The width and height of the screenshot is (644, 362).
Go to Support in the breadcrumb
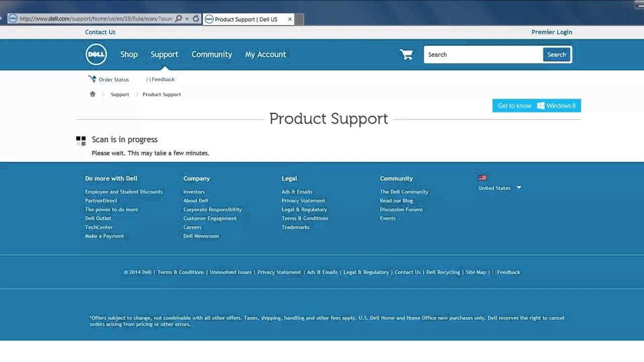[120, 95]
